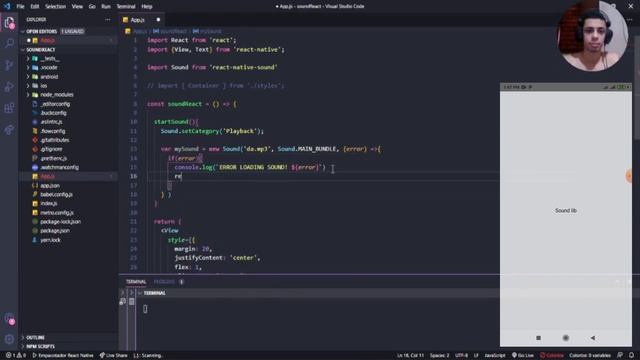Switch to the PROBLEMS panel tab

[164, 282]
